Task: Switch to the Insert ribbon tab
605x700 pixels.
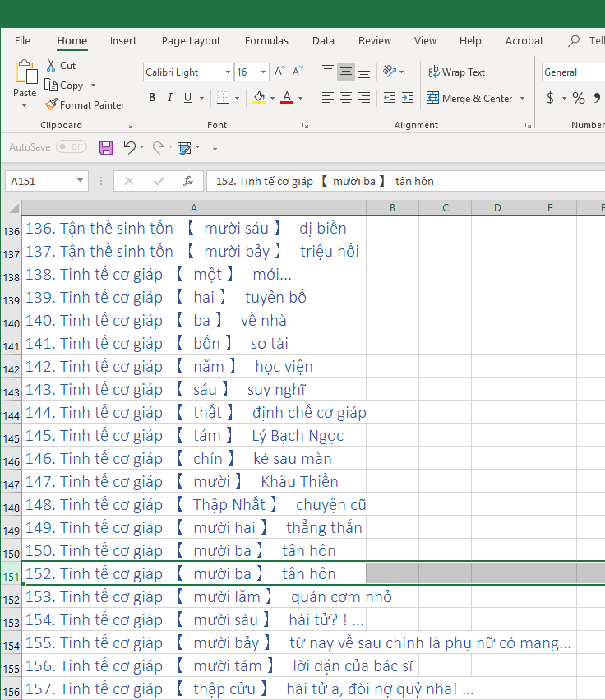Action: (x=123, y=41)
